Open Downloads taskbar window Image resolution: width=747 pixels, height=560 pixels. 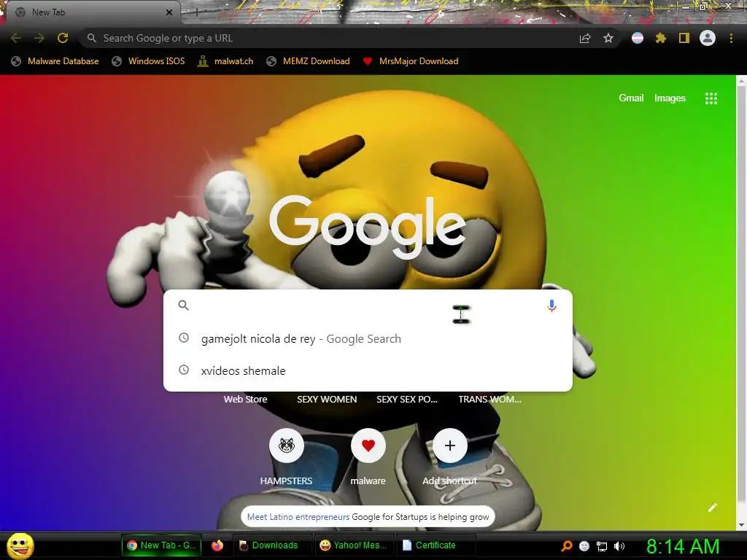[273, 545]
